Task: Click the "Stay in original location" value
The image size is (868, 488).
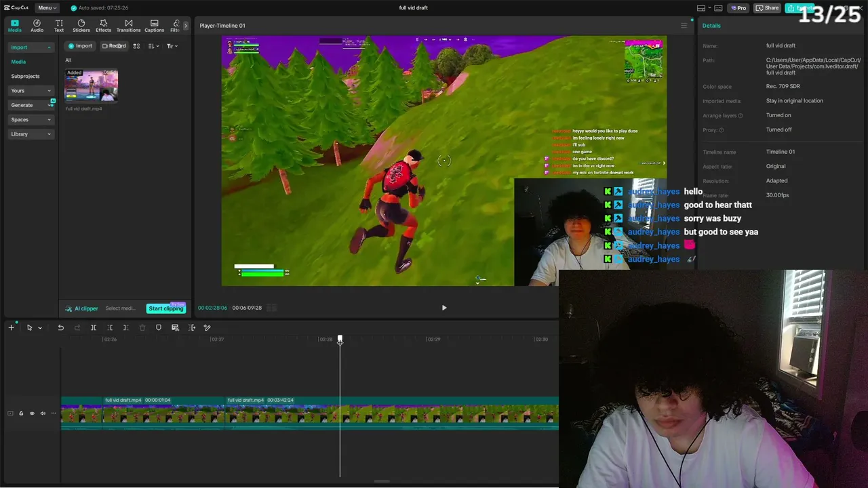Action: (795, 101)
